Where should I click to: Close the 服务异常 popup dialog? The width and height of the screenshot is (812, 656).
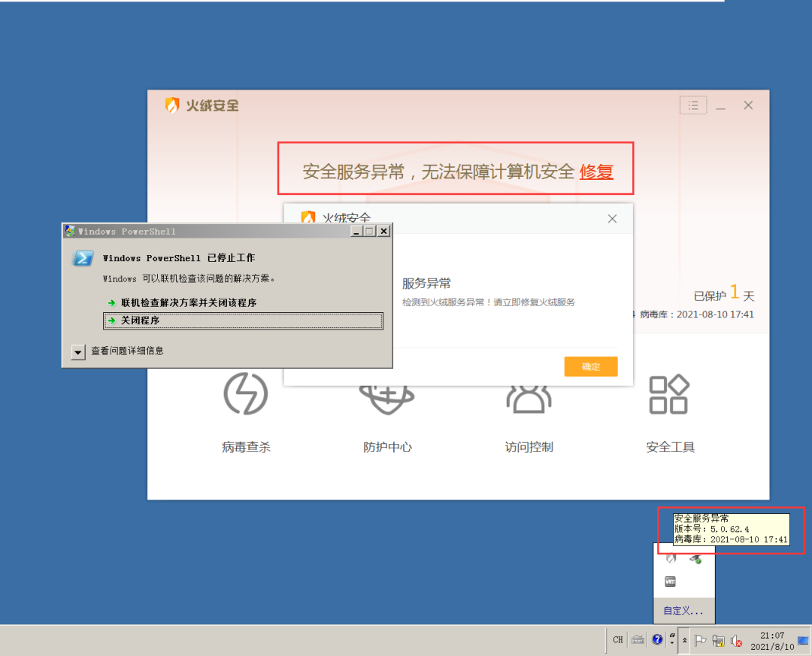612,219
